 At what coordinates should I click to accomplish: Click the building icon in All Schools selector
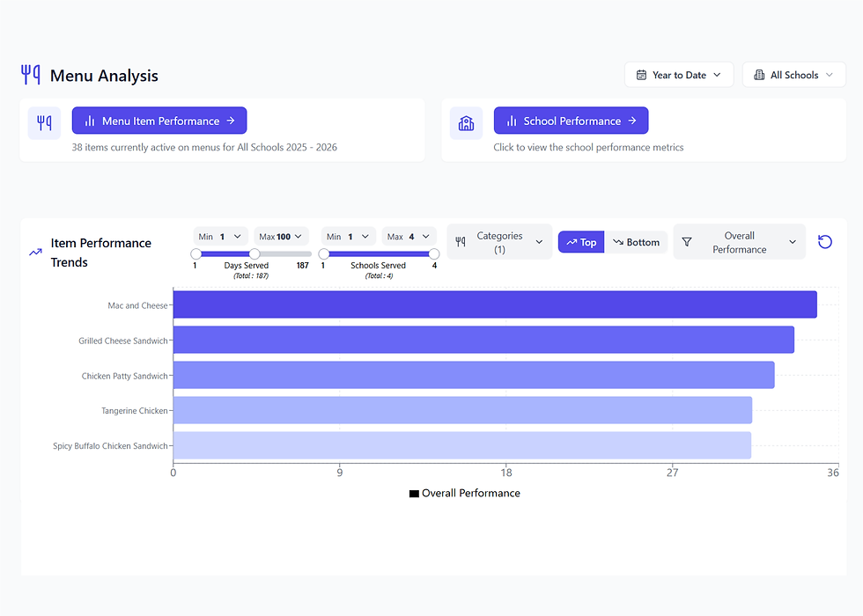click(x=759, y=75)
